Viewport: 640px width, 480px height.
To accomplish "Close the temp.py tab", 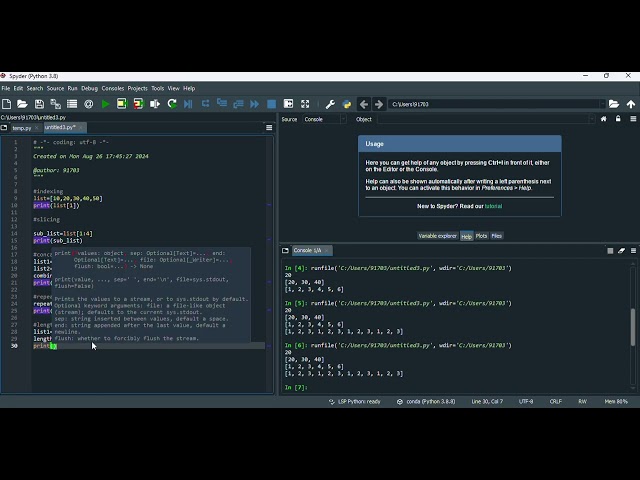I will tap(36, 128).
